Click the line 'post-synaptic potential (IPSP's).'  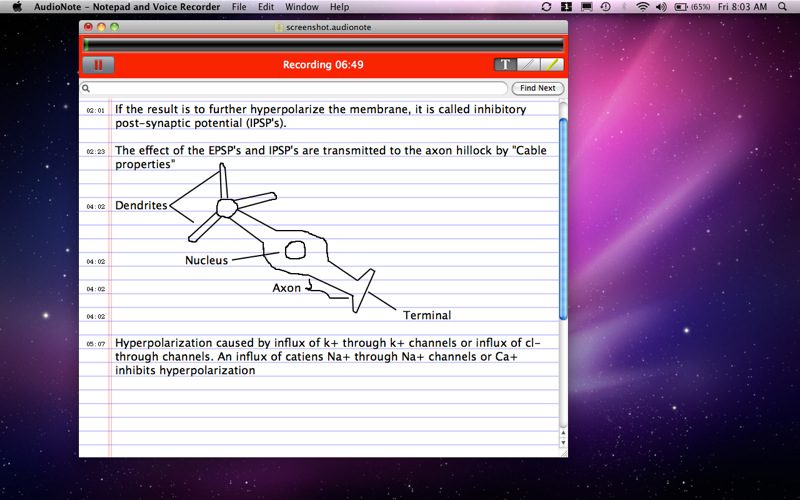coord(201,123)
